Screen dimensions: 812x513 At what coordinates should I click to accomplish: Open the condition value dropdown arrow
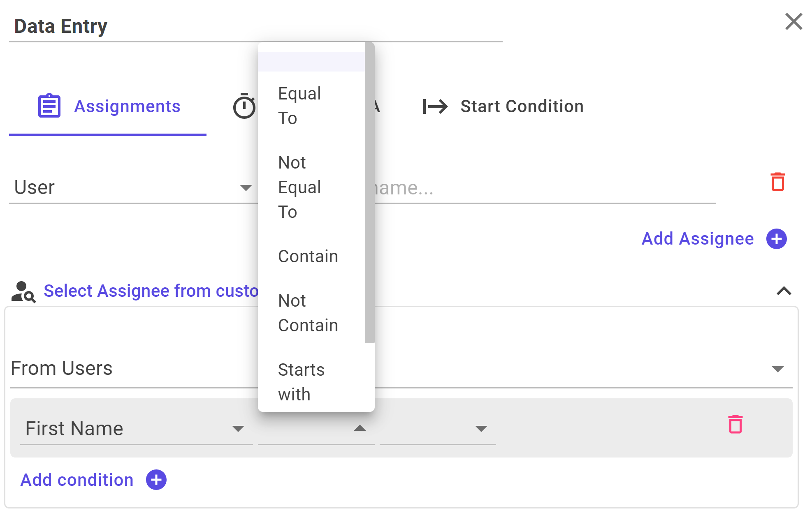point(481,429)
